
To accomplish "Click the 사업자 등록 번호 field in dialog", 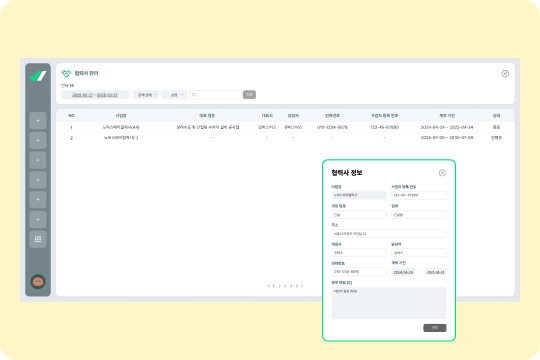I will [x=419, y=195].
